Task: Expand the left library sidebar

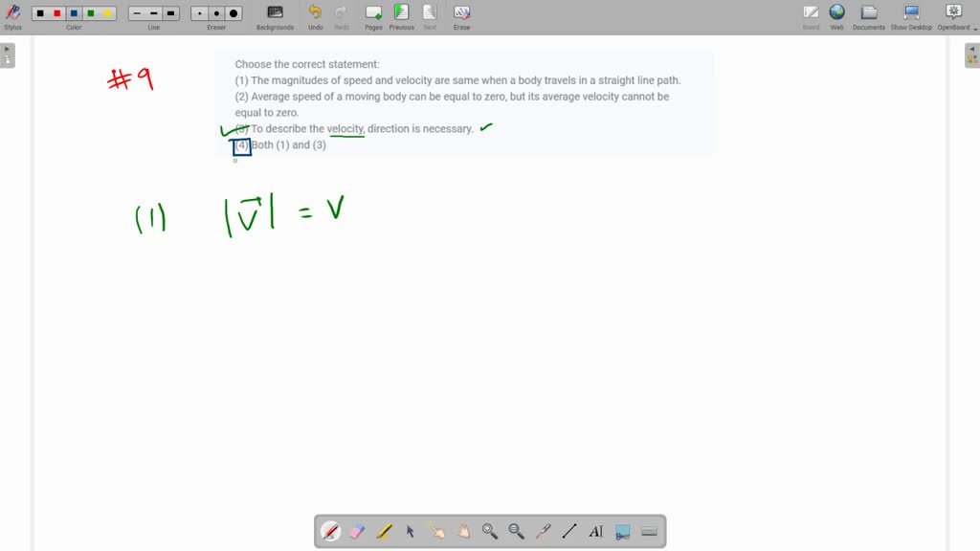Action: pyautogui.click(x=9, y=55)
